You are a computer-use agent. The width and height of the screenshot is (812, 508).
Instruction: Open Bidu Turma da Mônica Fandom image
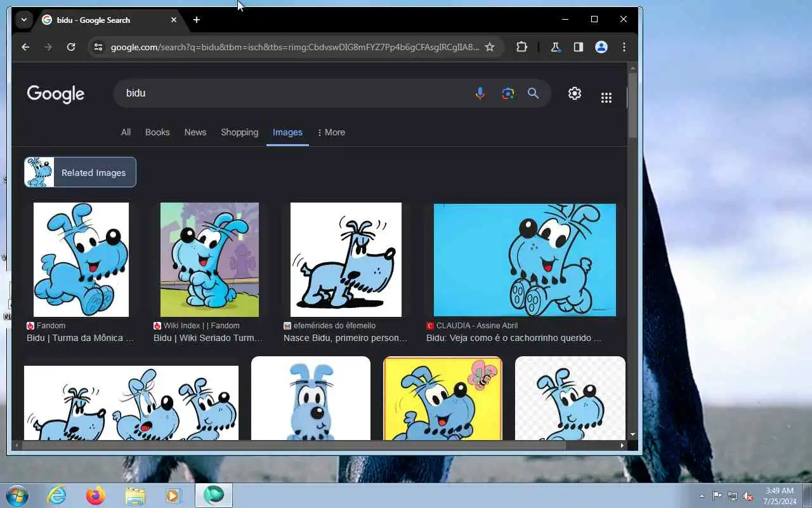81,260
